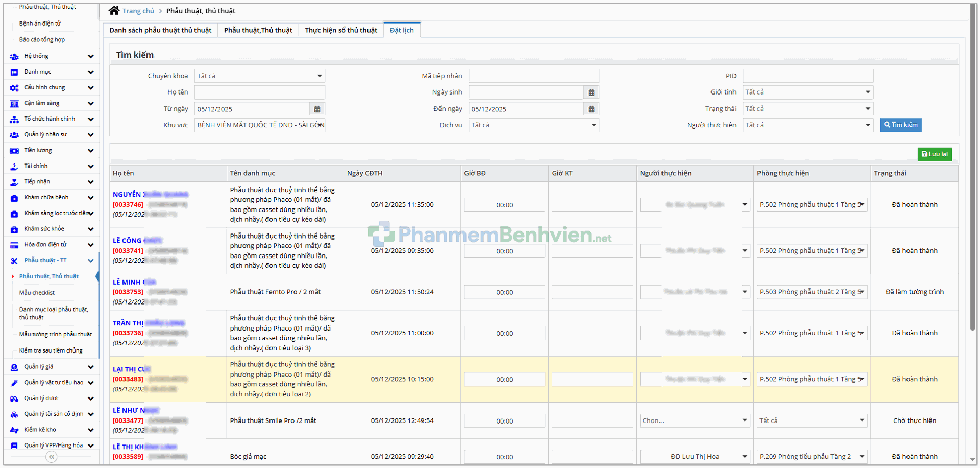The image size is (980, 468).
Task: Open the Ngày sinh calendar picker
Action: [591, 92]
